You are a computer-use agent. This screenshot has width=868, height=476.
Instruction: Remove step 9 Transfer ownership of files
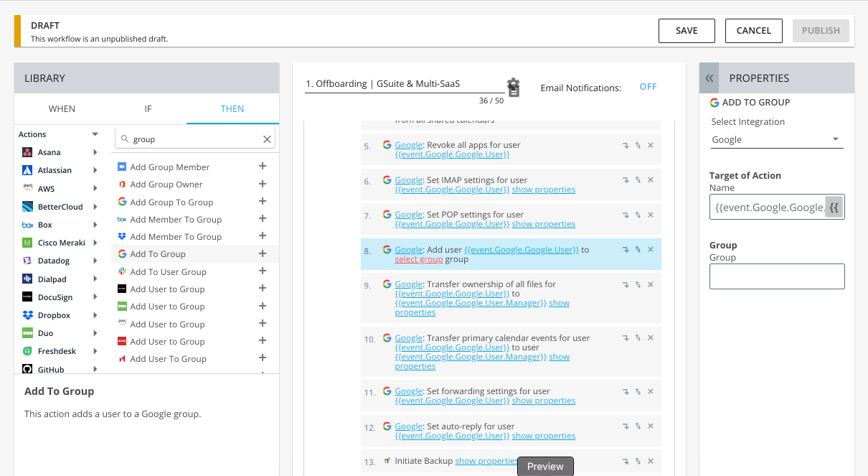coord(651,284)
